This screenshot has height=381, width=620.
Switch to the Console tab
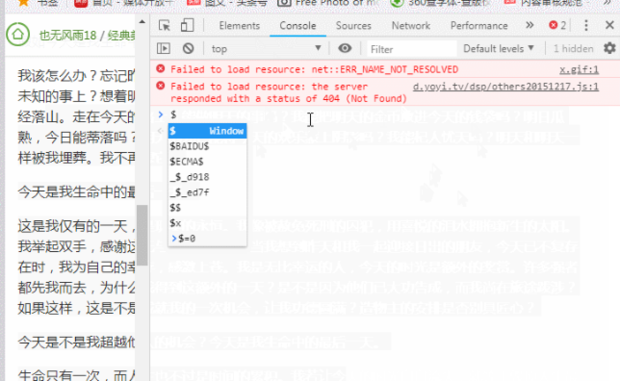[x=298, y=26]
